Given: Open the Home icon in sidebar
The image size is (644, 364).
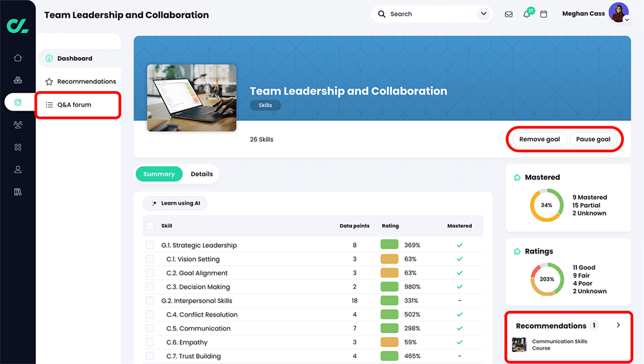Looking at the screenshot, I should pos(17,57).
